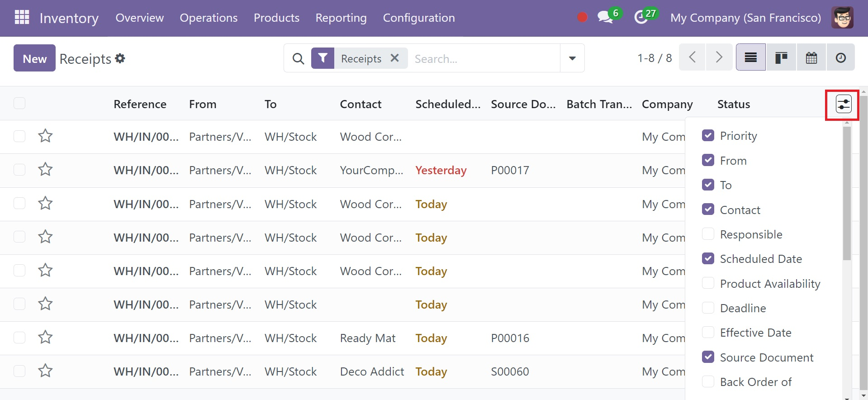Open the user avatar menu

coord(842,18)
